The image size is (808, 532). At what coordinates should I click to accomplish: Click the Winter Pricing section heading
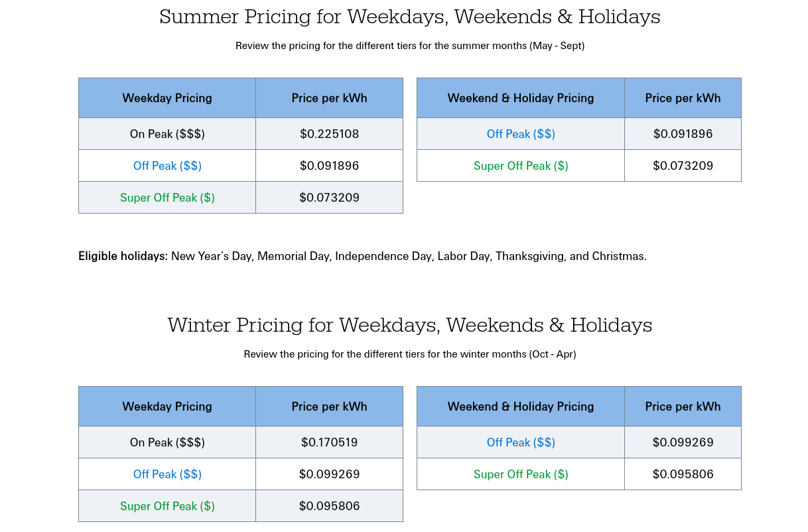[409, 324]
